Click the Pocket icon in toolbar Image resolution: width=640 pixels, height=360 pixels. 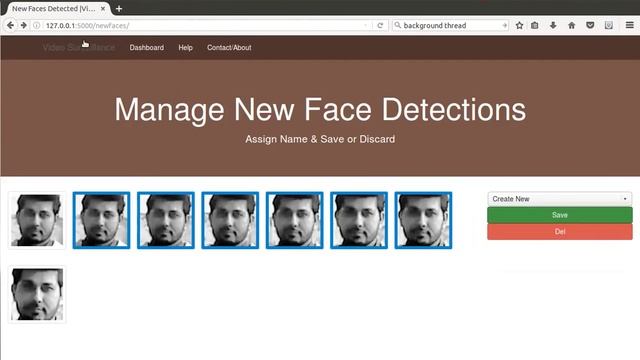(590, 25)
